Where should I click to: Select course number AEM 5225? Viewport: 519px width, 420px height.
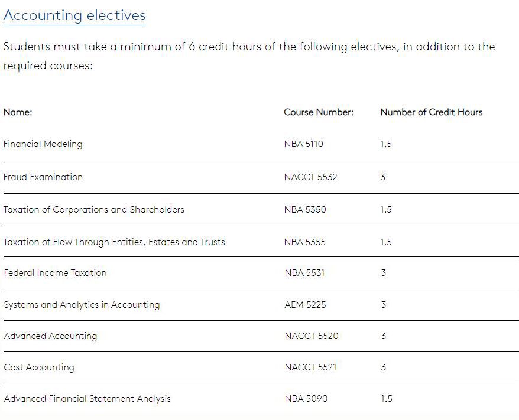pyautogui.click(x=304, y=305)
